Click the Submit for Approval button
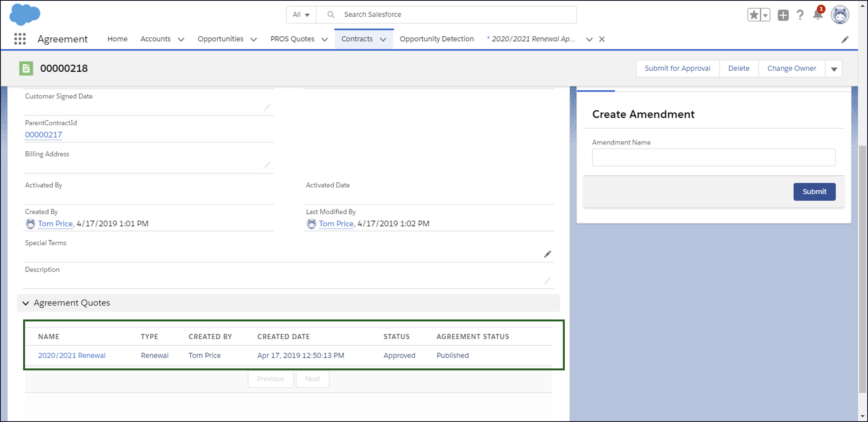The width and height of the screenshot is (868, 422). 677,69
